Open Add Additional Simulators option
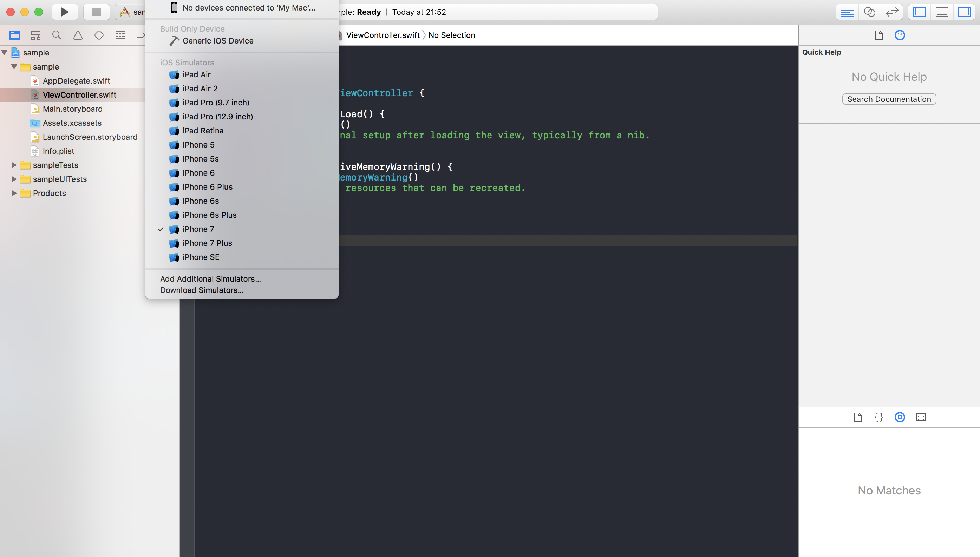Screen dimensions: 980x557 (x=210, y=278)
